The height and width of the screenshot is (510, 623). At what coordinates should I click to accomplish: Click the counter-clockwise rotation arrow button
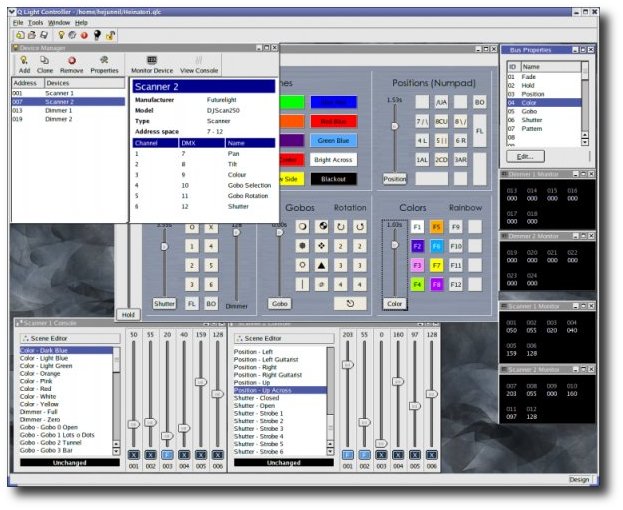point(360,227)
